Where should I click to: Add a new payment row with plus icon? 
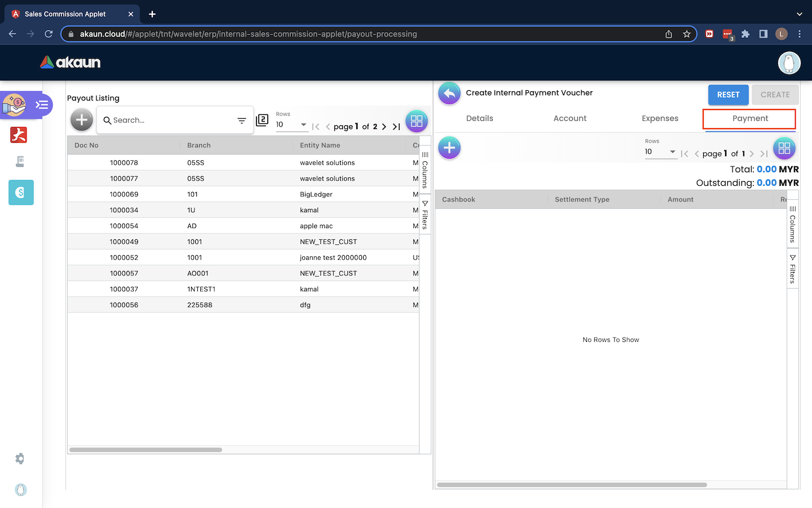(x=449, y=148)
